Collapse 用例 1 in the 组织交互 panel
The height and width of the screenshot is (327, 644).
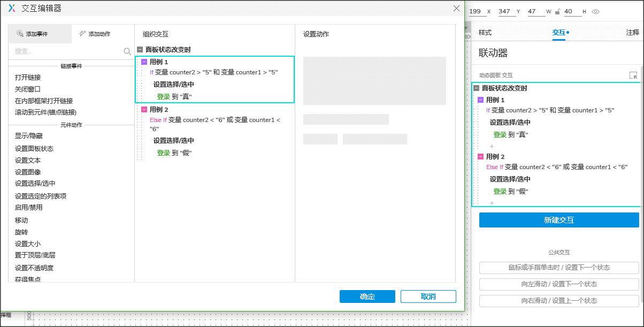[143, 62]
